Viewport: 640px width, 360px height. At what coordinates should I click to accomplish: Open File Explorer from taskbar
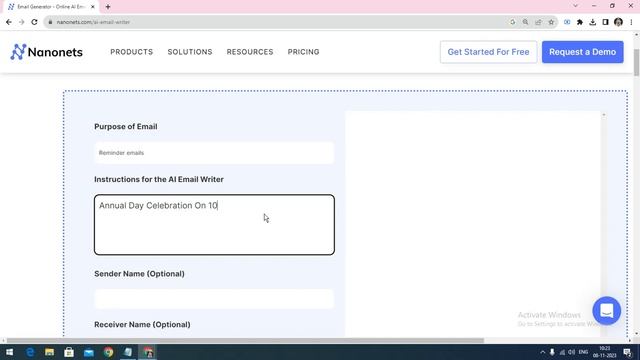point(49,352)
